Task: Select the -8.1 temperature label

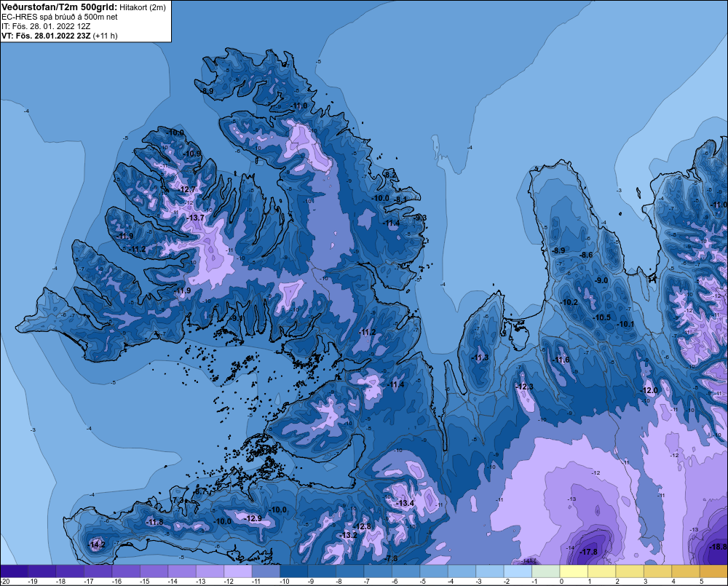Action: point(400,199)
